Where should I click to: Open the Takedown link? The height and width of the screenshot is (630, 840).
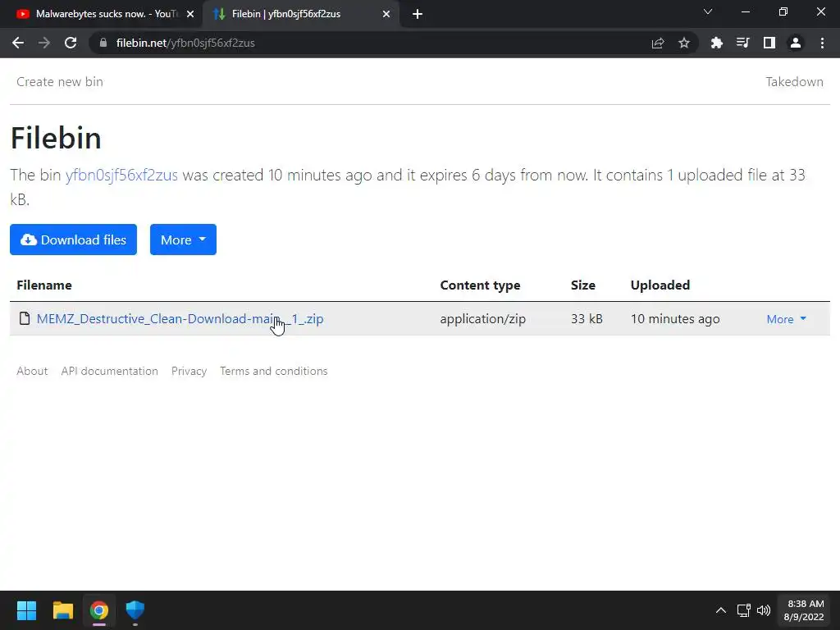tap(794, 82)
